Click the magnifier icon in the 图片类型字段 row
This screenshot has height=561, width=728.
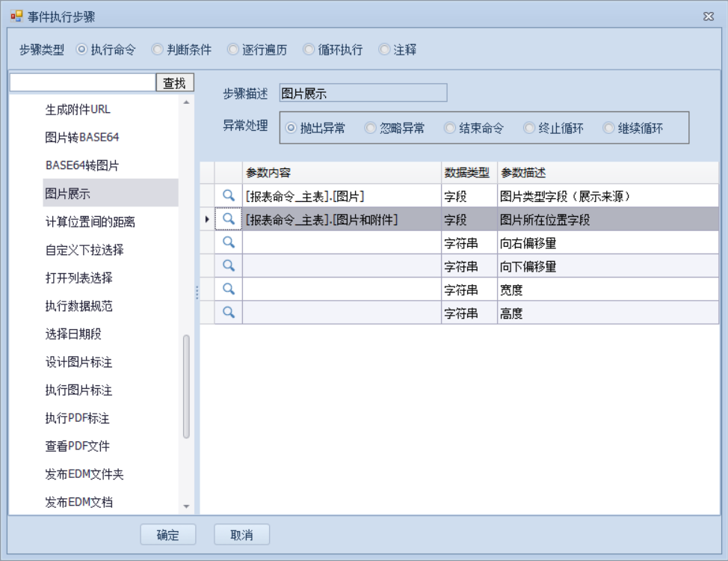(x=229, y=196)
